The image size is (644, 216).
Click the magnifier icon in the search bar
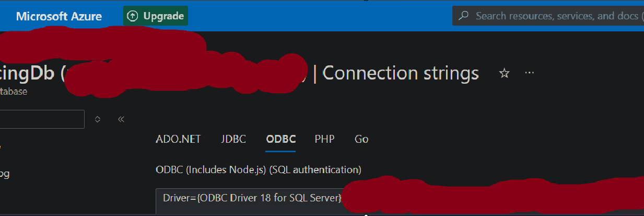pyautogui.click(x=463, y=16)
